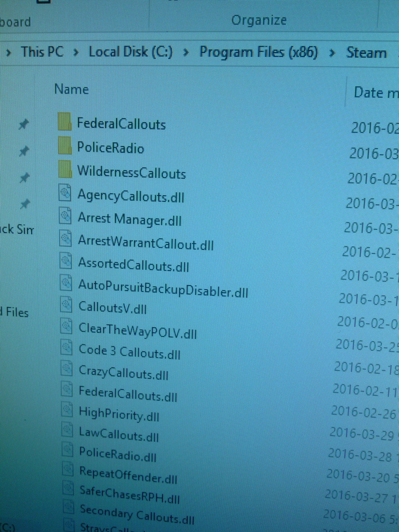Click the pin icon beside FederalCallouts row
The width and height of the screenshot is (399, 532).
tap(23, 124)
